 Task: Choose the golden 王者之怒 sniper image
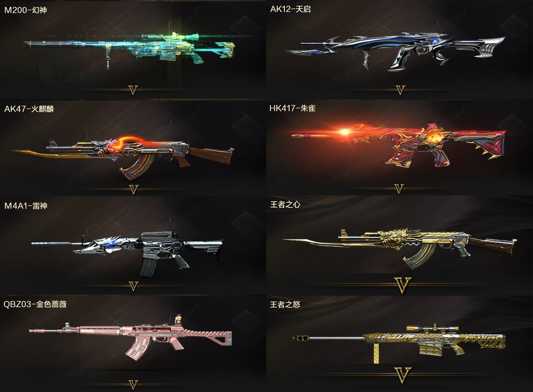(x=400, y=343)
